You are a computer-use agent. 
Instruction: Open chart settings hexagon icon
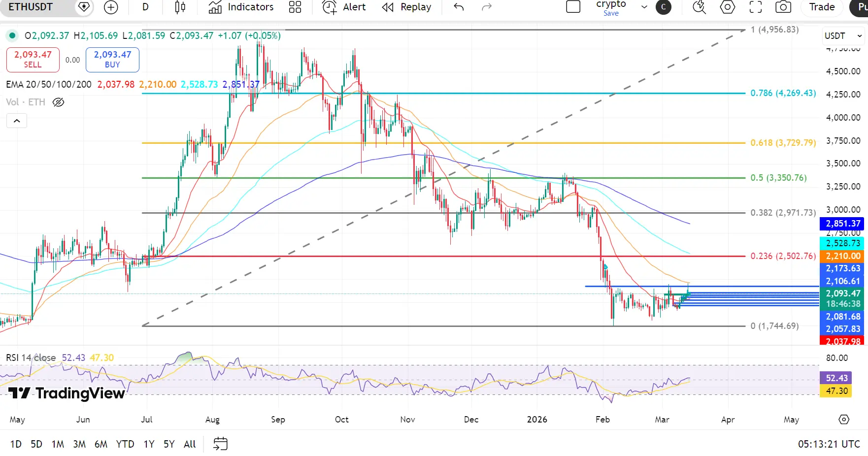[728, 7]
